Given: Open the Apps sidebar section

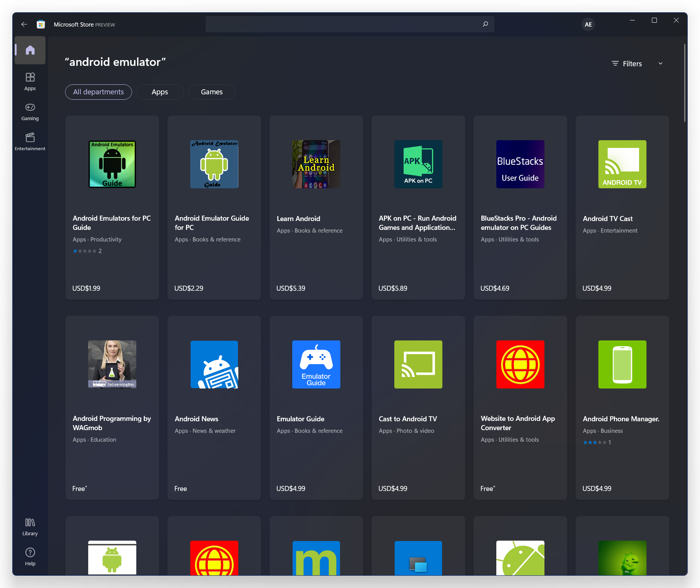Looking at the screenshot, I should [30, 81].
